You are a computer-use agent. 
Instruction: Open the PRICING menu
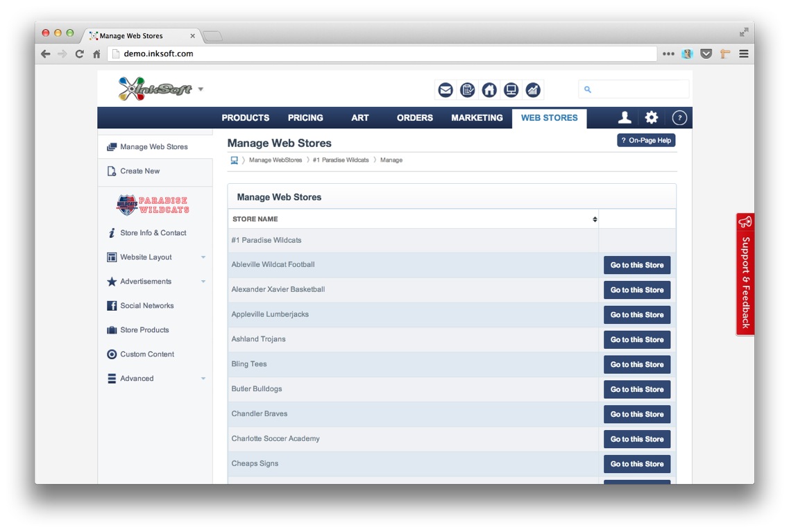[x=305, y=118]
